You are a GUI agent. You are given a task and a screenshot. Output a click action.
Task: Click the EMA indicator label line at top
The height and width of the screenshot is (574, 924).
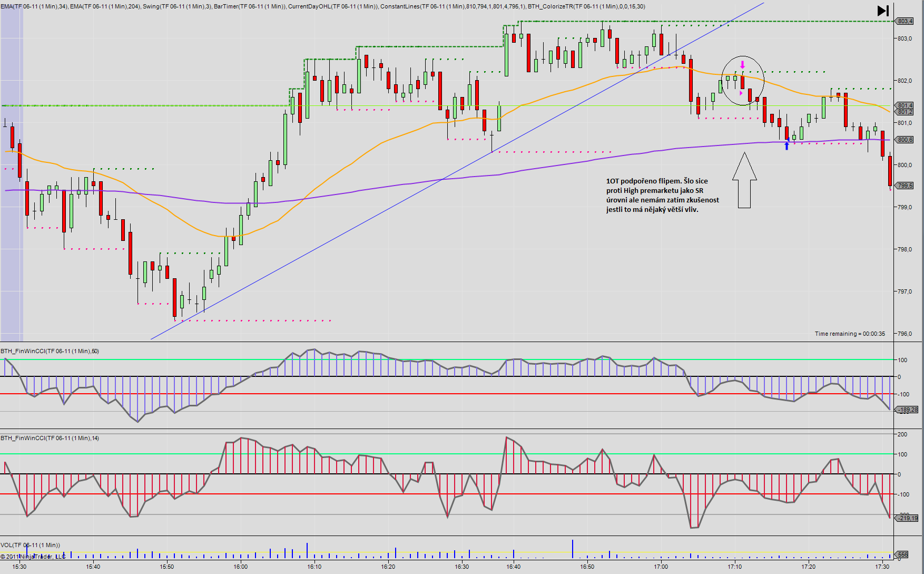point(323,6)
